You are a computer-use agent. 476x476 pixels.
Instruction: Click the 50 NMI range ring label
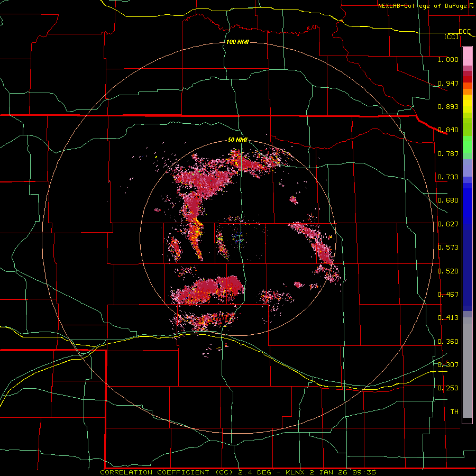click(237, 140)
